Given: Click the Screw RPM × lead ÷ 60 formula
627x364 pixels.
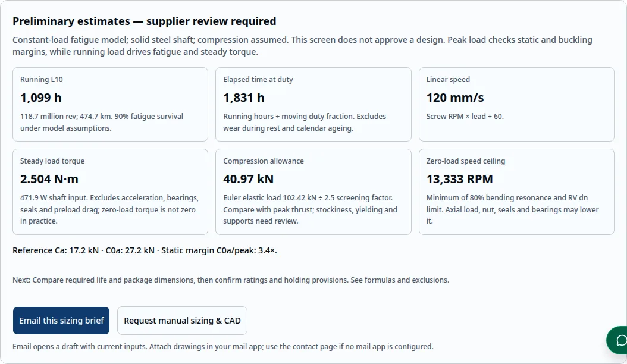Looking at the screenshot, I should [465, 117].
